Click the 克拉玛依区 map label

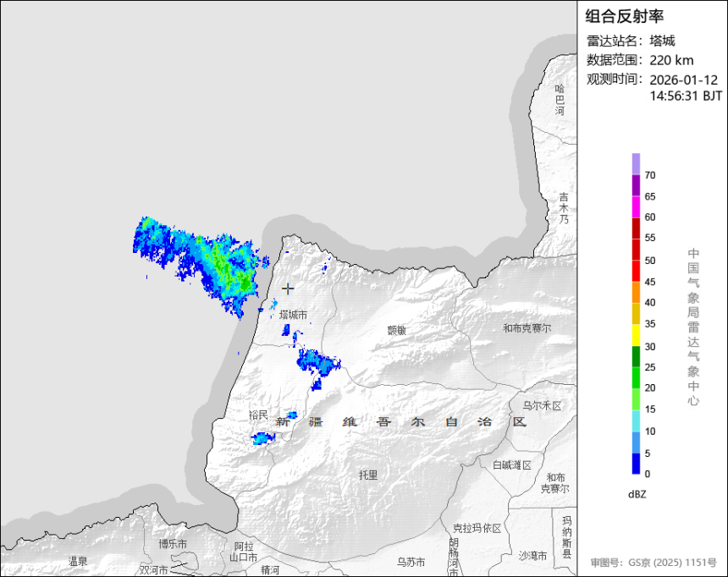pos(477,528)
